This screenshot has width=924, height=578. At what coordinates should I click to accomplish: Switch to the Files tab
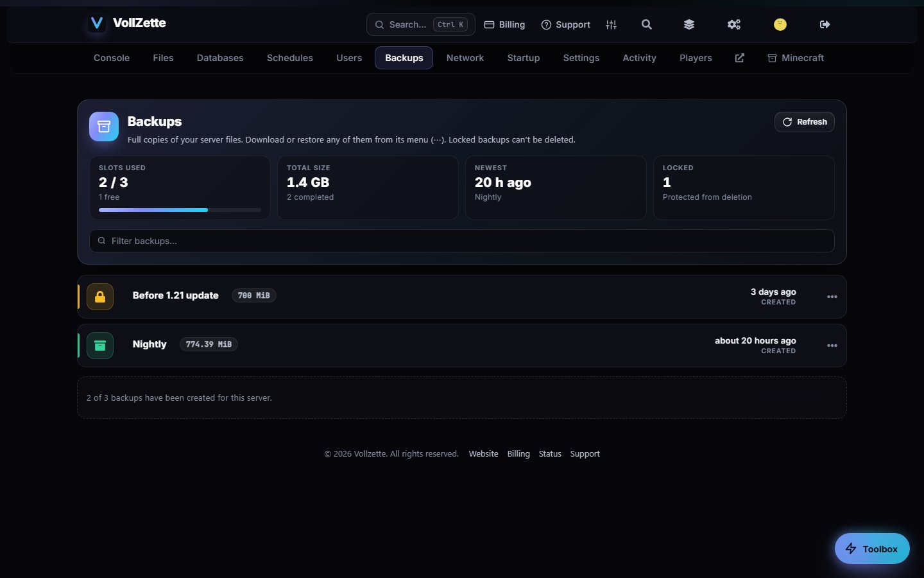[163, 58]
